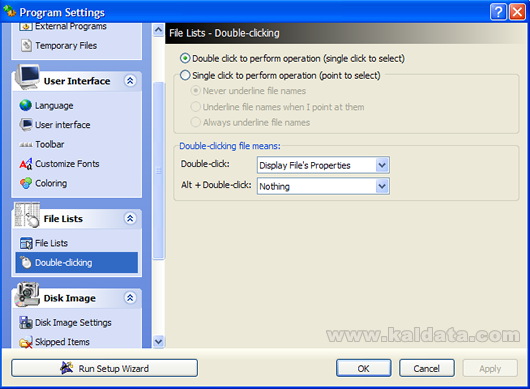Open the Language settings page
The image size is (530, 389).
click(x=54, y=106)
